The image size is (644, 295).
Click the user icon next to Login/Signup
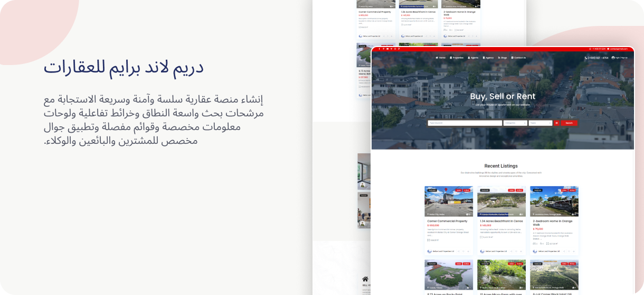click(x=613, y=58)
